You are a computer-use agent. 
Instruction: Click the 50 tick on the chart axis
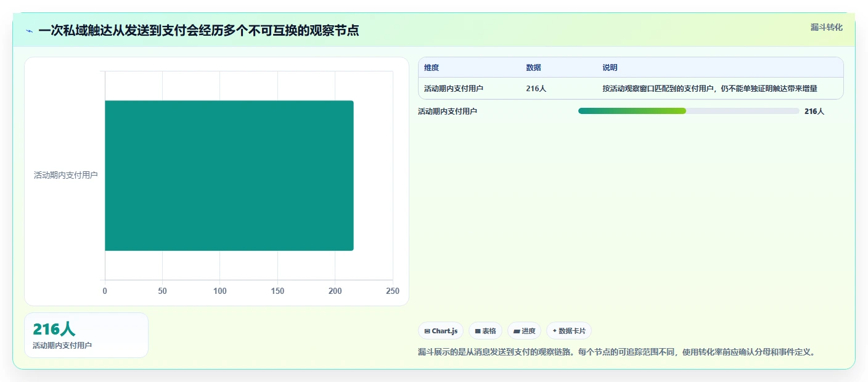click(163, 291)
